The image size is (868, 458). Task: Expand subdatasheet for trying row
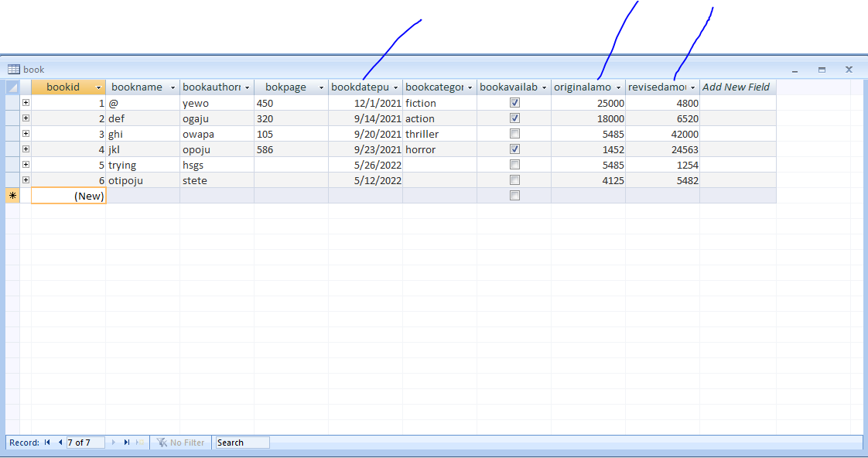(26, 165)
